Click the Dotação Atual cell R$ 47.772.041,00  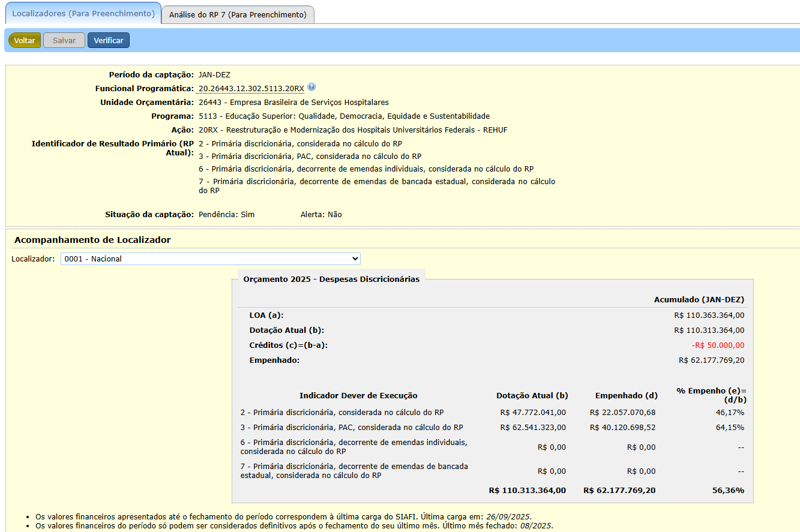point(532,412)
